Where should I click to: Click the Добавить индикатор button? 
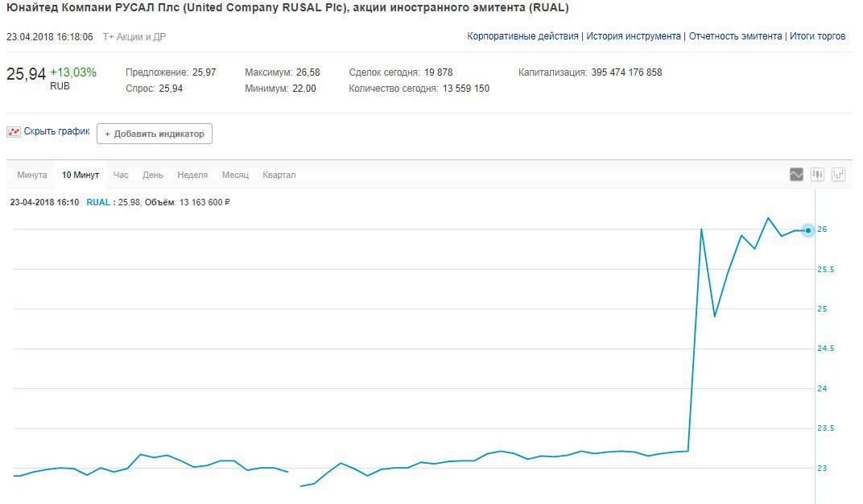155,134
